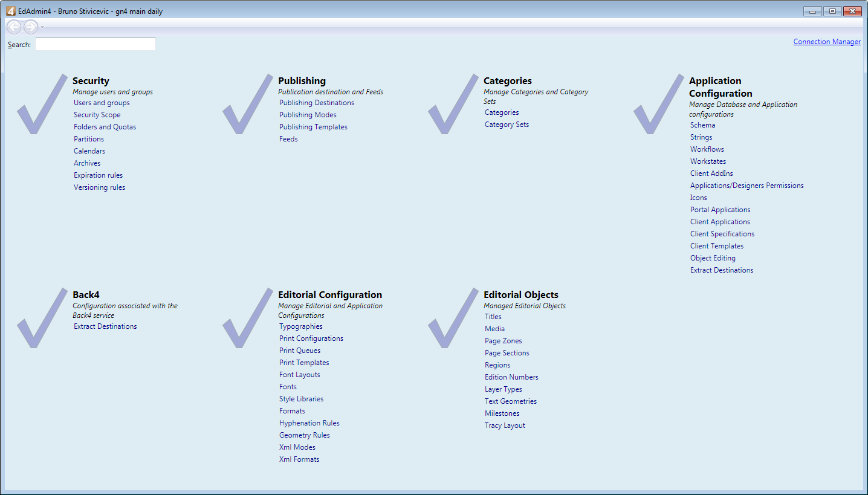Open Feeds link
This screenshot has height=495, width=868.
(x=288, y=139)
